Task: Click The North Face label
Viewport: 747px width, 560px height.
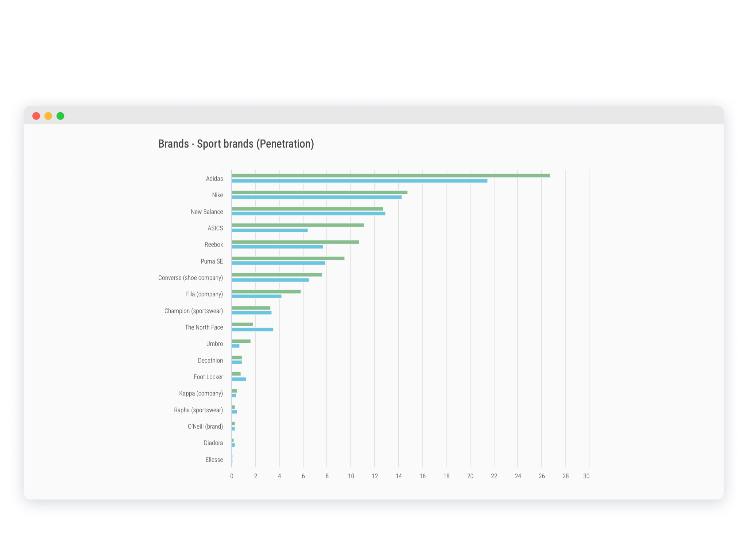Action: coord(204,327)
